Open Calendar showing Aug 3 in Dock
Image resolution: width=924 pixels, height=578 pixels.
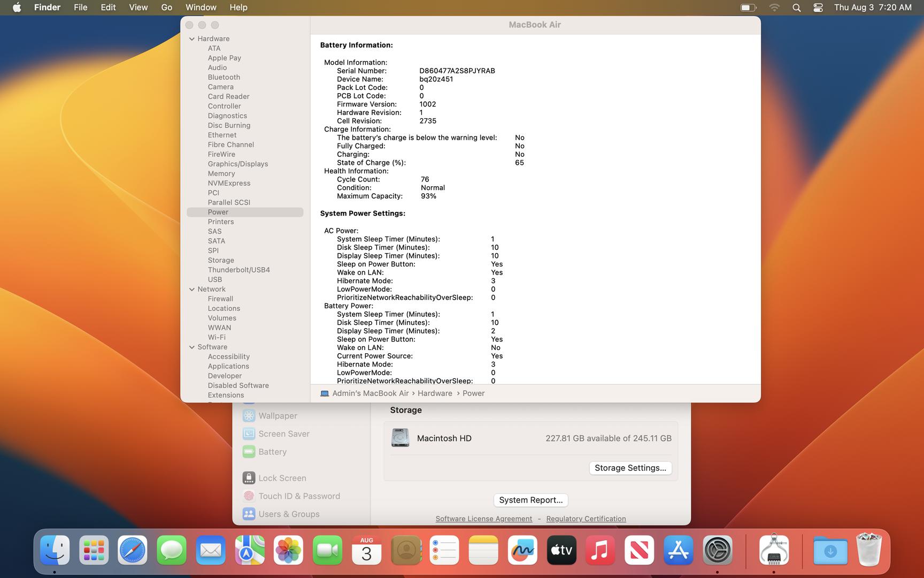point(367,550)
